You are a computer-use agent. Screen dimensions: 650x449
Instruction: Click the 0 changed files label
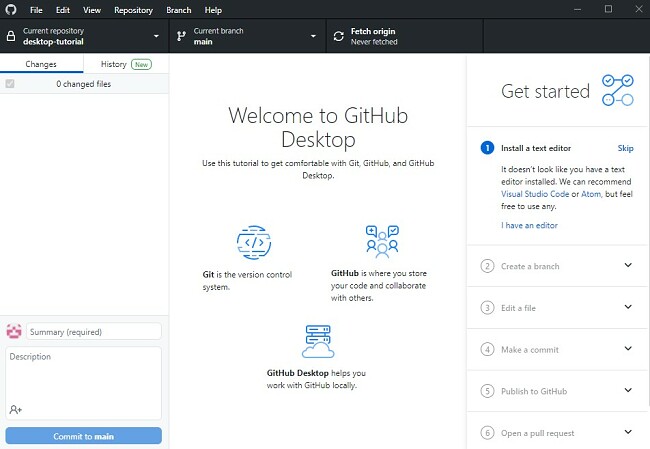click(x=83, y=84)
